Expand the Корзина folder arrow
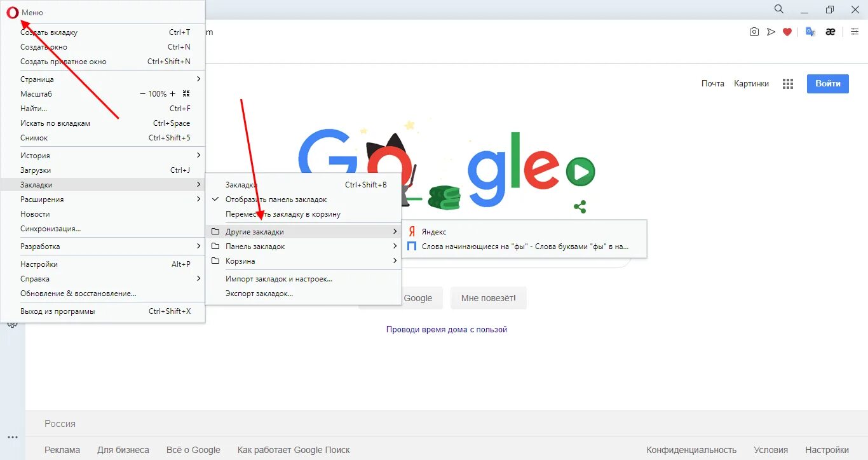 pos(395,261)
